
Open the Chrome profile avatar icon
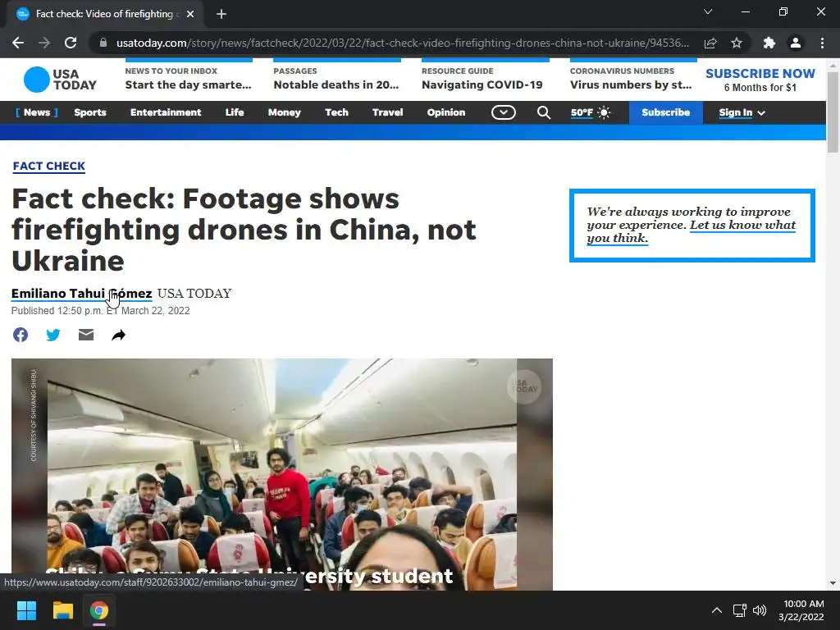(796, 43)
